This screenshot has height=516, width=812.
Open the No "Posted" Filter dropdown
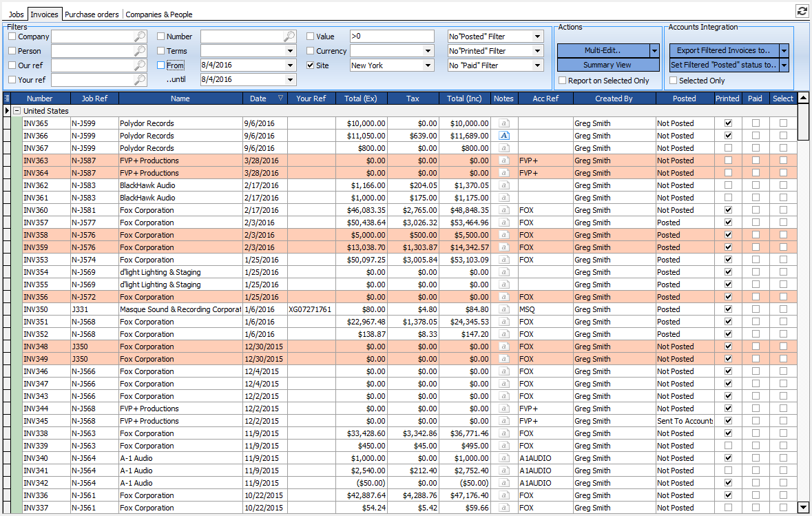537,37
